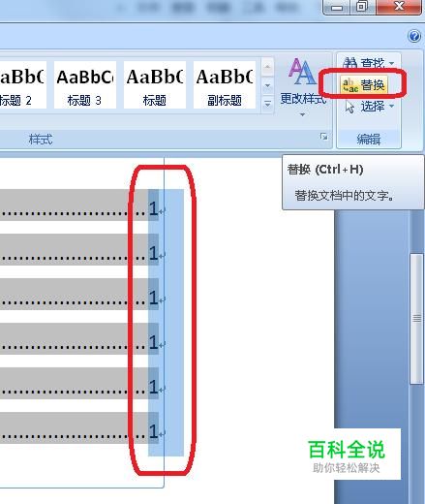Minimize the Word window

pyautogui.click(x=337, y=7)
